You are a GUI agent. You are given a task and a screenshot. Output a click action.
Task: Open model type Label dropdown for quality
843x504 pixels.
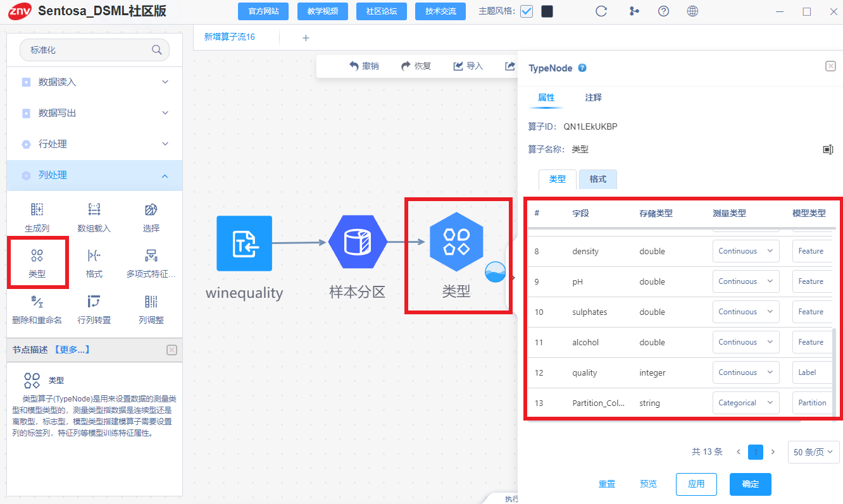tap(813, 372)
